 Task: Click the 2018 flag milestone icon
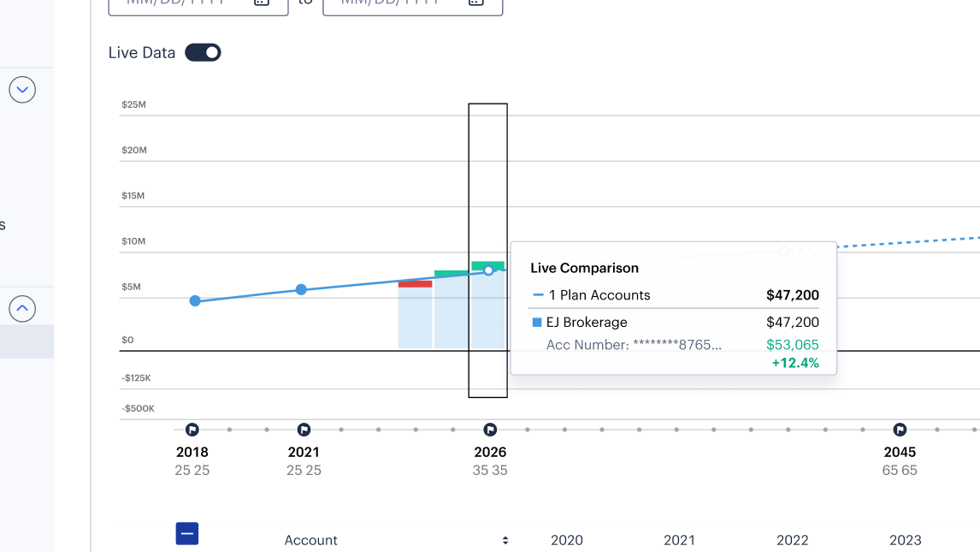coord(192,430)
